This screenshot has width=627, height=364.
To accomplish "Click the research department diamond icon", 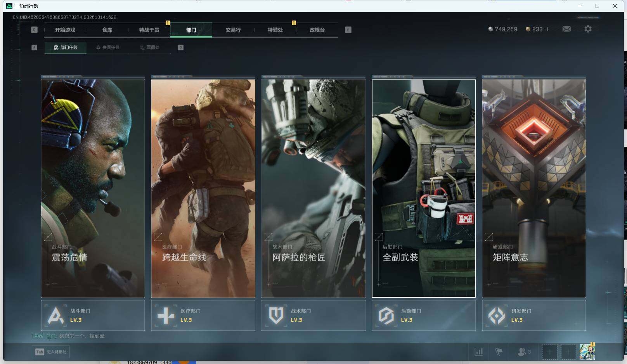I will pyautogui.click(x=496, y=316).
